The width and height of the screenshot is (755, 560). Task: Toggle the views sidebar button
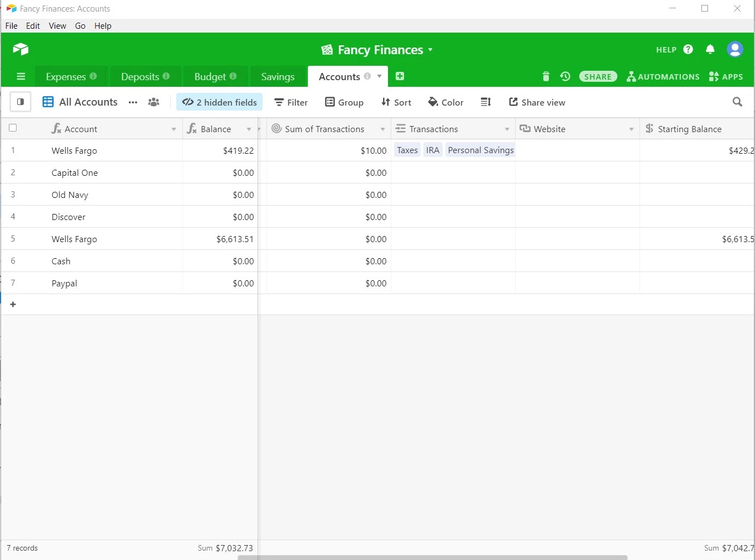20,102
